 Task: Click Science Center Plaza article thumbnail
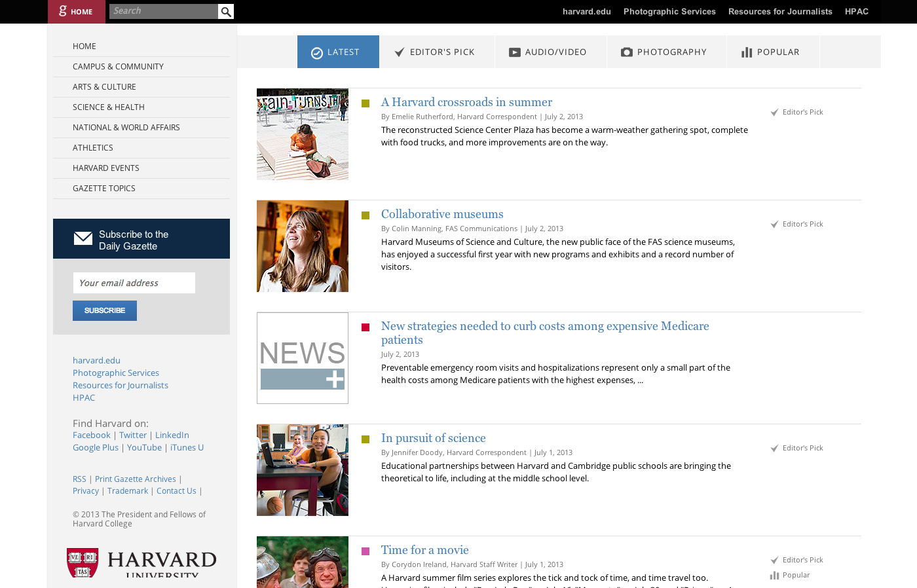tap(303, 134)
